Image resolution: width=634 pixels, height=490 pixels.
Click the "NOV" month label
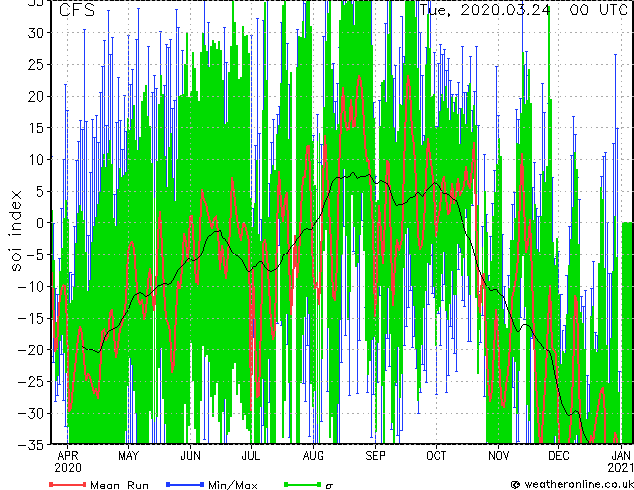point(499,456)
